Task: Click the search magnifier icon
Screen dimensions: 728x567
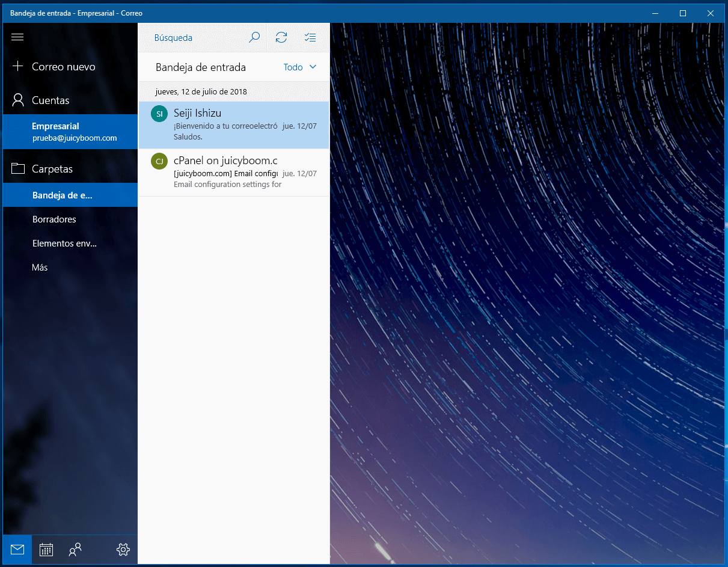Action: [x=254, y=37]
